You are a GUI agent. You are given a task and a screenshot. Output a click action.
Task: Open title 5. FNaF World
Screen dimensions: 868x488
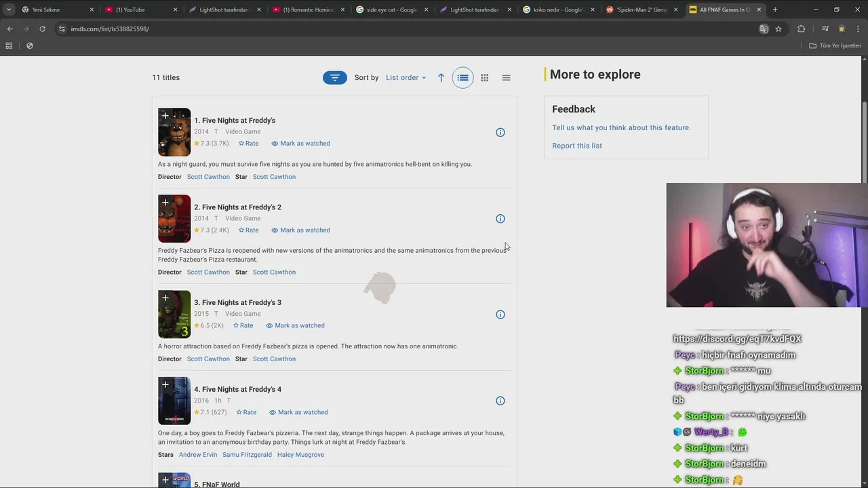click(217, 484)
